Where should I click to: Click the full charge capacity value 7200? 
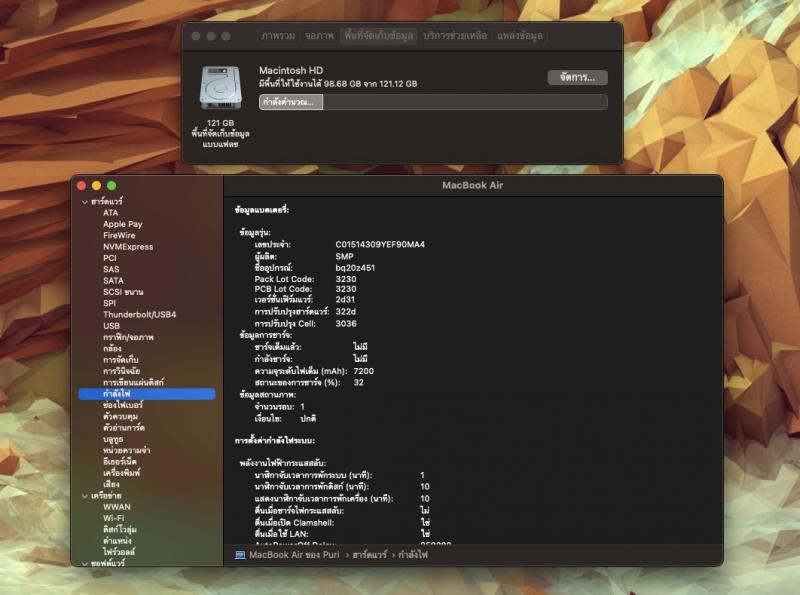(363, 371)
